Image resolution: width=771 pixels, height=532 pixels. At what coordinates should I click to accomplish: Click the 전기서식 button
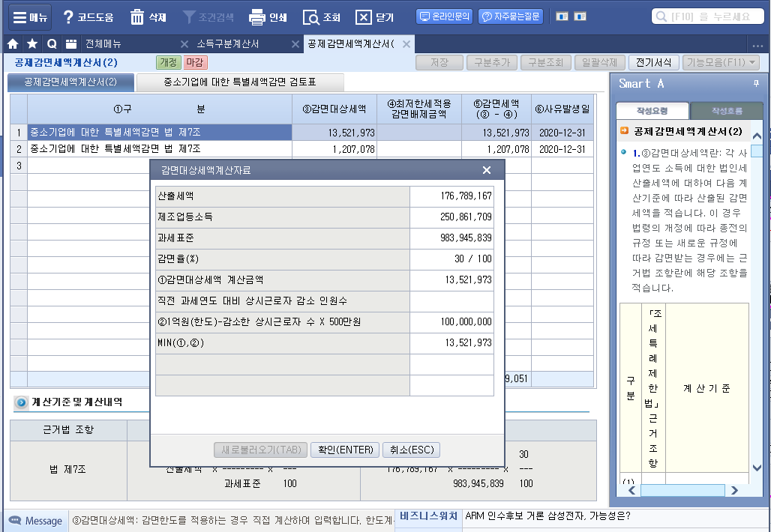coord(653,62)
